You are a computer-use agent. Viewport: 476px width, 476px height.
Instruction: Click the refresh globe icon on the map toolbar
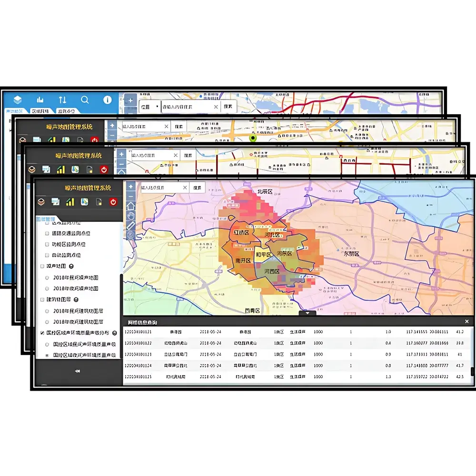(x=130, y=216)
